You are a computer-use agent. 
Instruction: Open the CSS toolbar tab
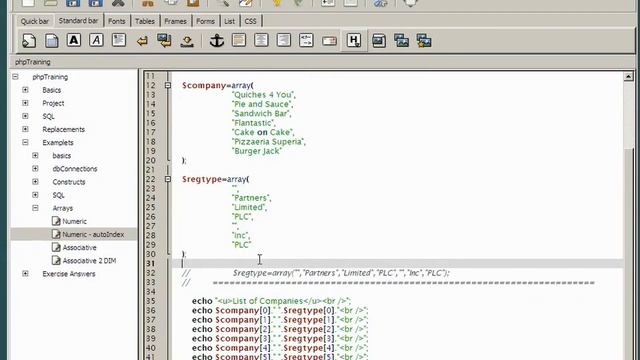(x=250, y=21)
